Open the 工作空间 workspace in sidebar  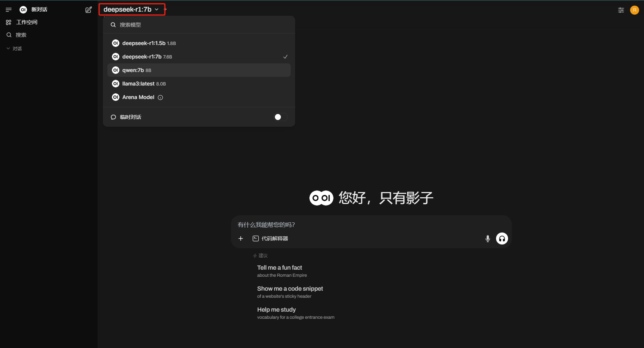click(x=27, y=22)
